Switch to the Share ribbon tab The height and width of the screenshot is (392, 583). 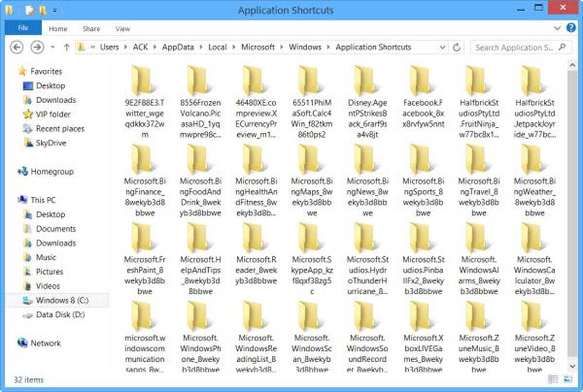tap(91, 29)
